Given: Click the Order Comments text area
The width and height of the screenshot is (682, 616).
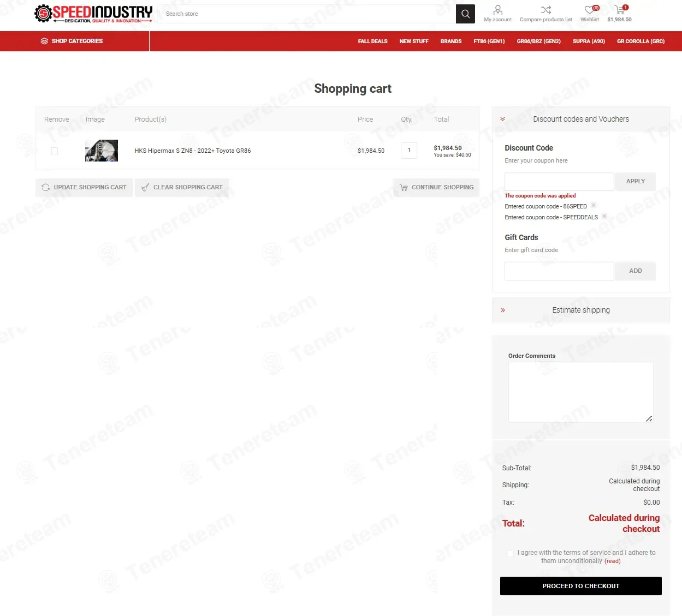Looking at the screenshot, I should tap(580, 392).
